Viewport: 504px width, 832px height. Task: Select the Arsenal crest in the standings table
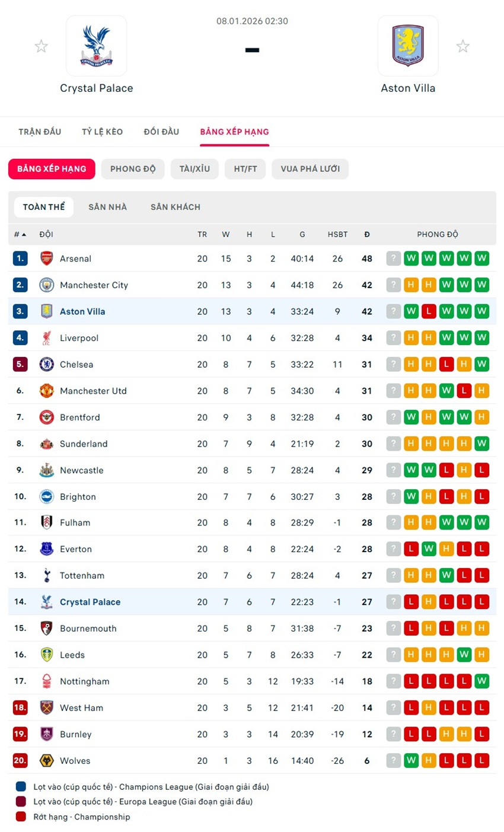pyautogui.click(x=47, y=258)
